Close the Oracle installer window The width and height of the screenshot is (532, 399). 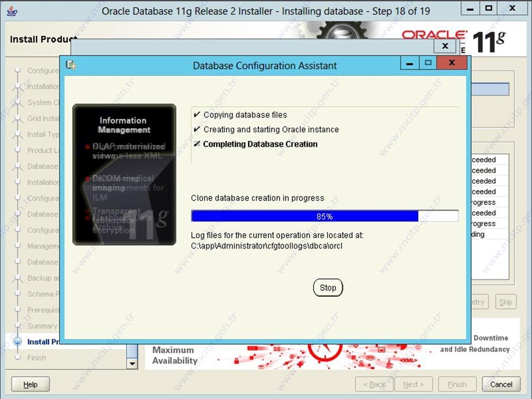(x=512, y=8)
